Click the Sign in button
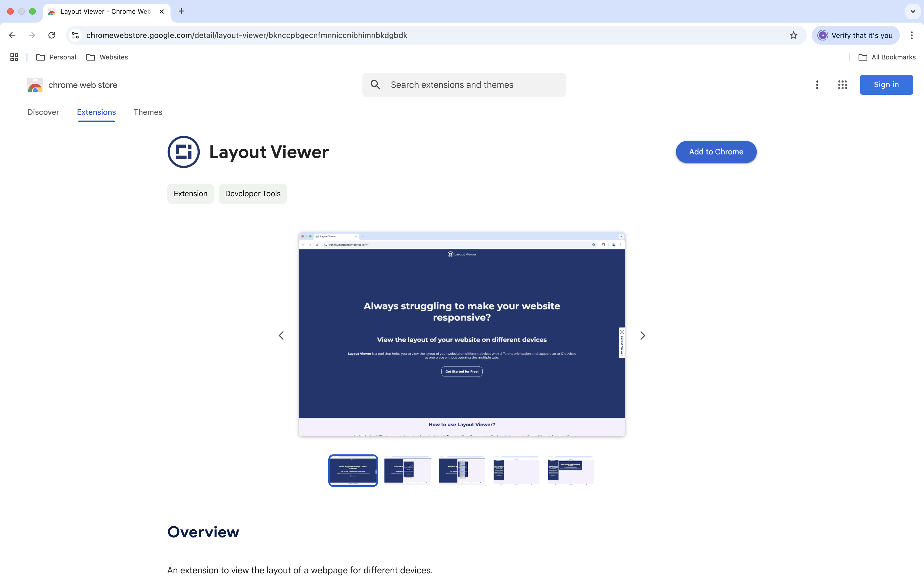Screen dimensions: 924x578 click(x=886, y=85)
